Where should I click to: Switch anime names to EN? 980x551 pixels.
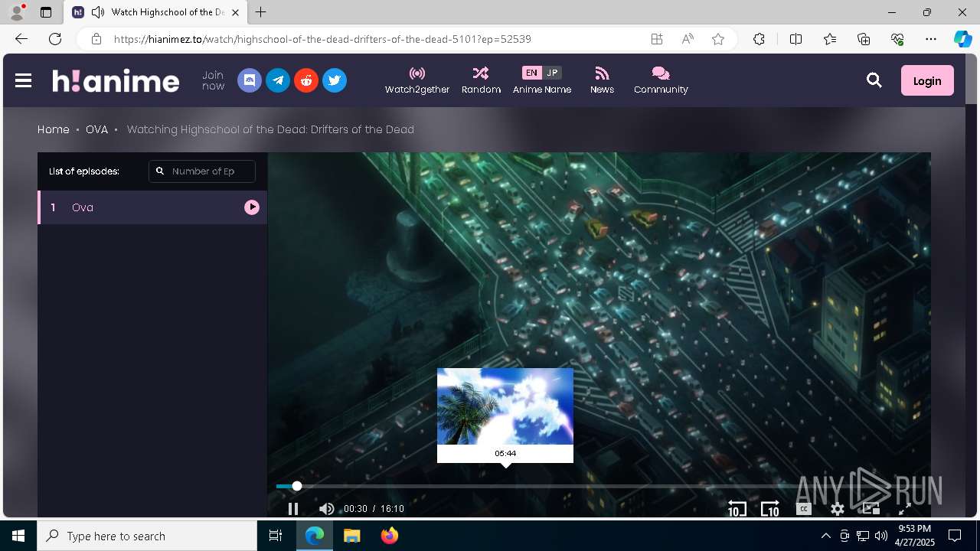pyautogui.click(x=531, y=73)
